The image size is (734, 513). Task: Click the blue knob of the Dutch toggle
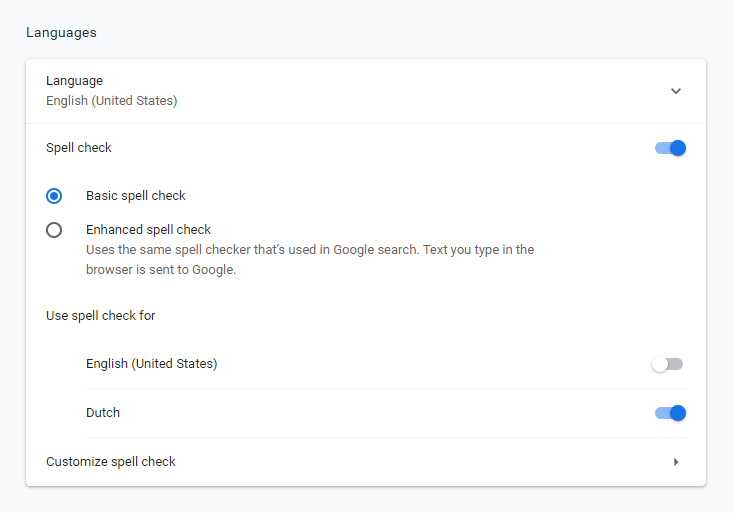678,413
